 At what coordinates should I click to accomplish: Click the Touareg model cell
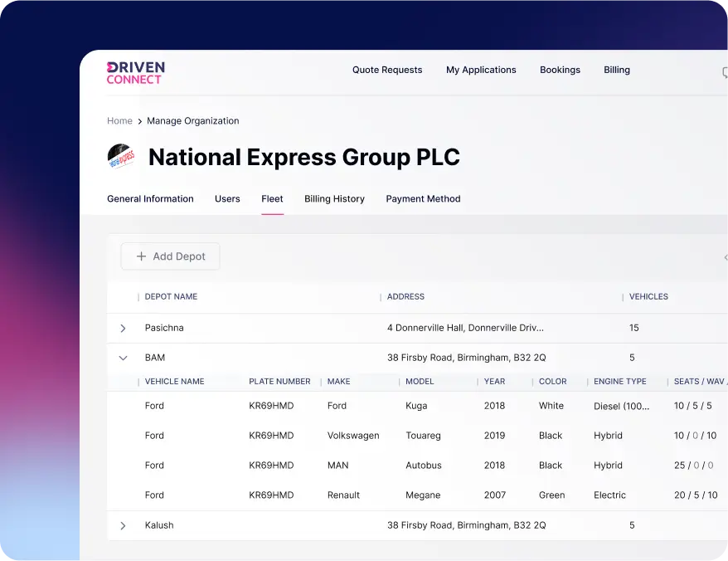pos(423,436)
